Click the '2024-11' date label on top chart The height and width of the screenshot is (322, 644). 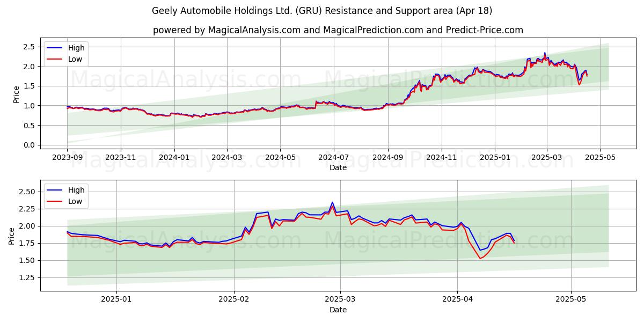point(442,158)
